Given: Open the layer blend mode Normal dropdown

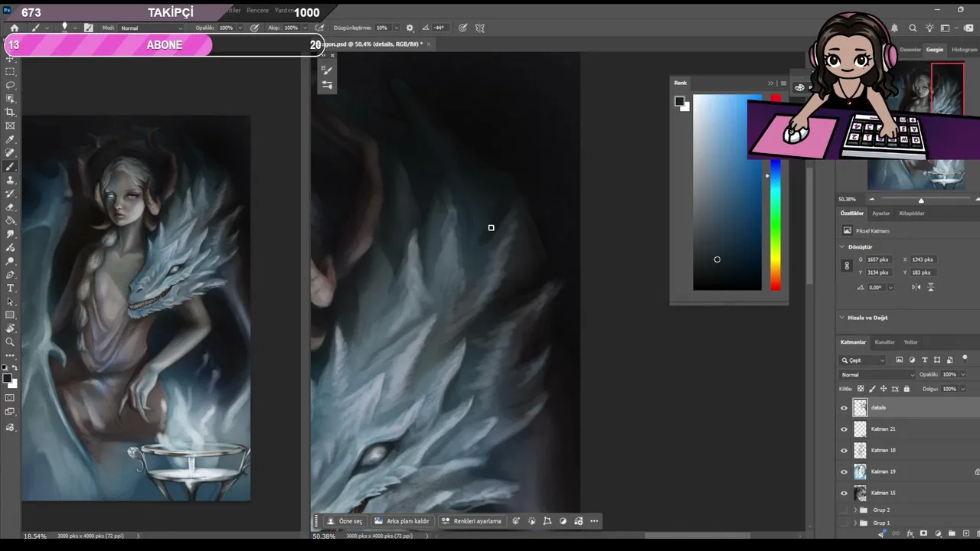Looking at the screenshot, I should tap(877, 375).
